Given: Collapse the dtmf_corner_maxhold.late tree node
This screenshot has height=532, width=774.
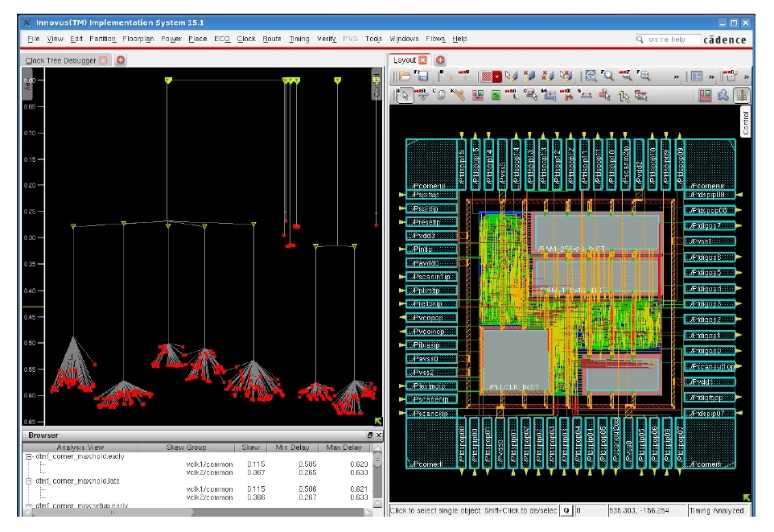Looking at the screenshot, I should pyautogui.click(x=29, y=481).
